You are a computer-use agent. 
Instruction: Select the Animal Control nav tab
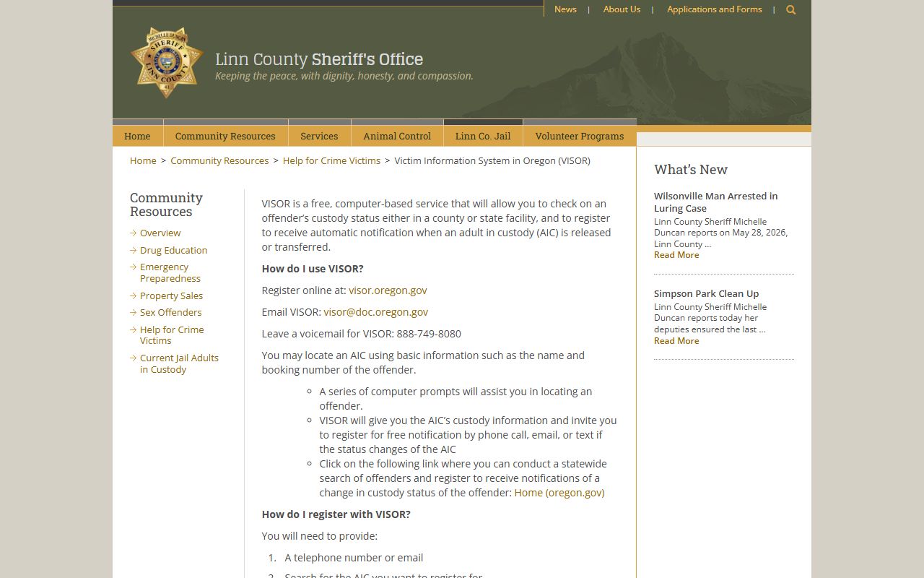(x=397, y=136)
